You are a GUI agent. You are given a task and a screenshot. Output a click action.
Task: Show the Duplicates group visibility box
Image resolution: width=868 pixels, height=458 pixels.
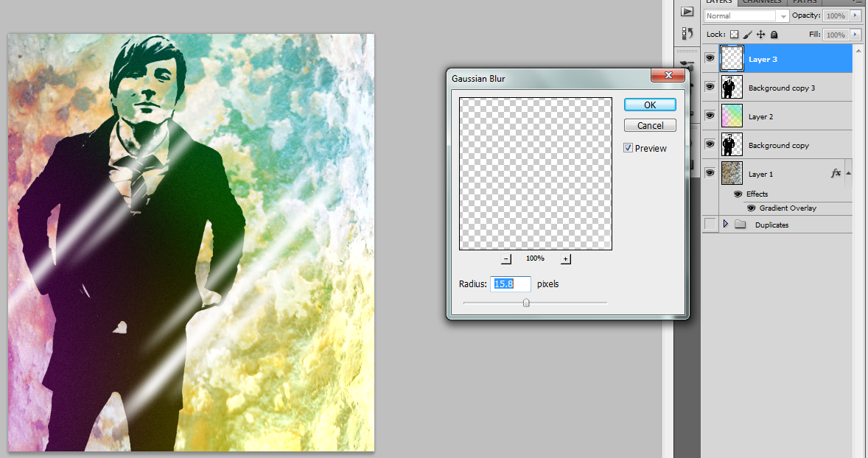point(710,224)
